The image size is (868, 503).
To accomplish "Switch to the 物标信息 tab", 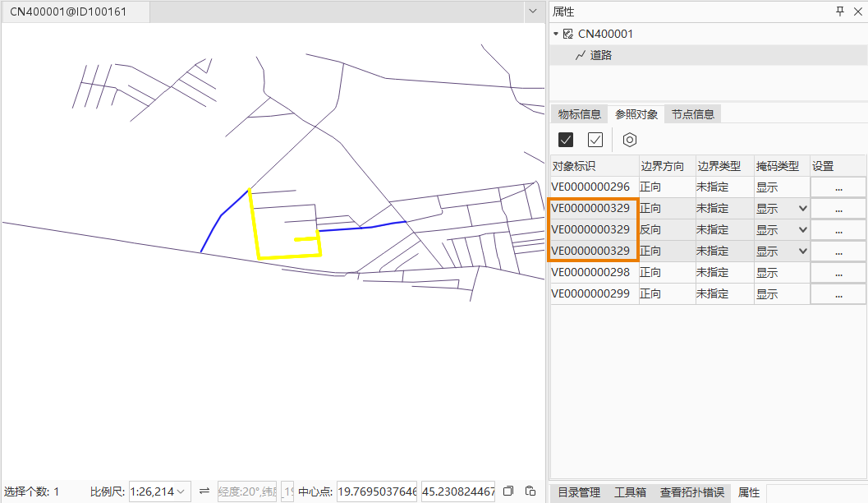I will [579, 114].
